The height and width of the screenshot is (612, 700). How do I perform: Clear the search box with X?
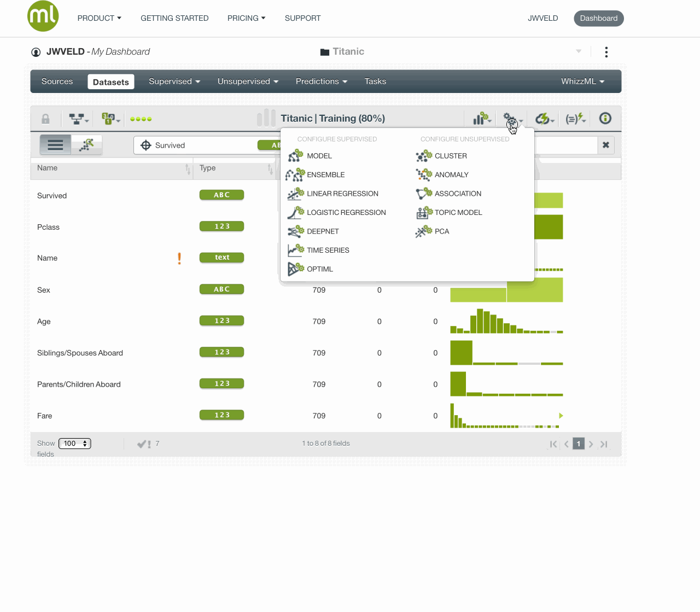(x=606, y=145)
